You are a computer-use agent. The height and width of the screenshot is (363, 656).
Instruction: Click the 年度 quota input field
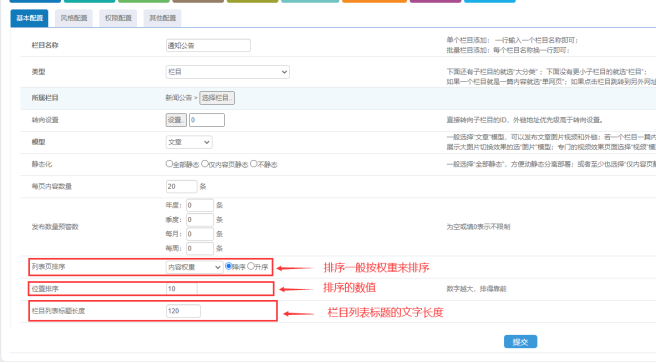(200, 205)
